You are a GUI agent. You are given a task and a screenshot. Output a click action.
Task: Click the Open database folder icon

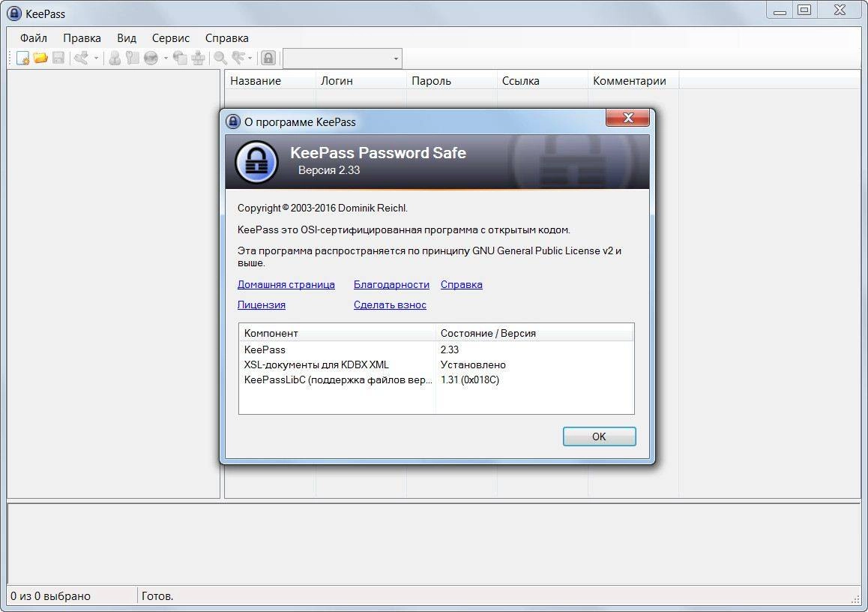coord(40,58)
